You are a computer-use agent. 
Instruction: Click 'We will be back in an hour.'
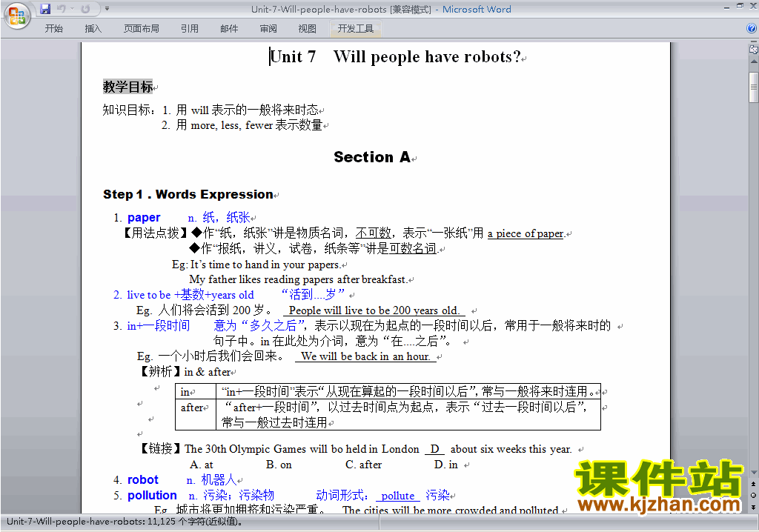tap(365, 356)
